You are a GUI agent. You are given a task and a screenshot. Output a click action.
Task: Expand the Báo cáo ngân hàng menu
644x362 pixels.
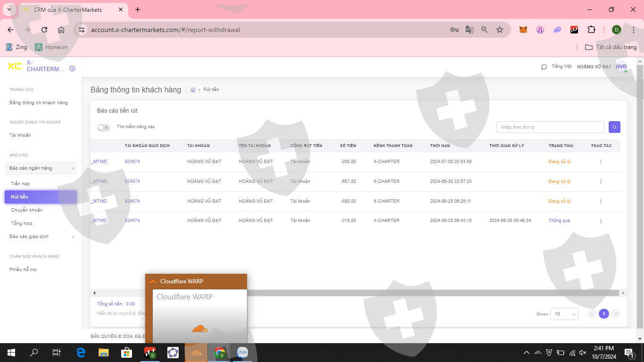(41, 168)
